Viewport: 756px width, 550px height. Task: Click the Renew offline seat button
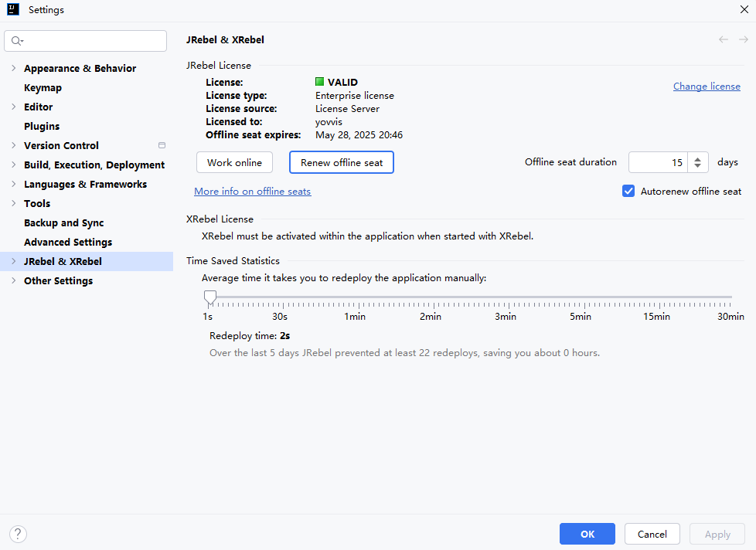point(341,162)
